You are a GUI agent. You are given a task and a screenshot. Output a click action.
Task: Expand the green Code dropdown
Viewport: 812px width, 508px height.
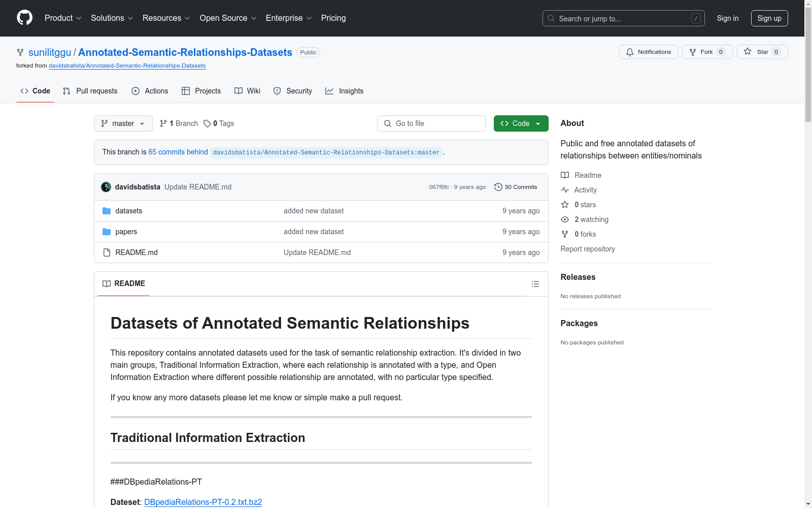(x=521, y=123)
